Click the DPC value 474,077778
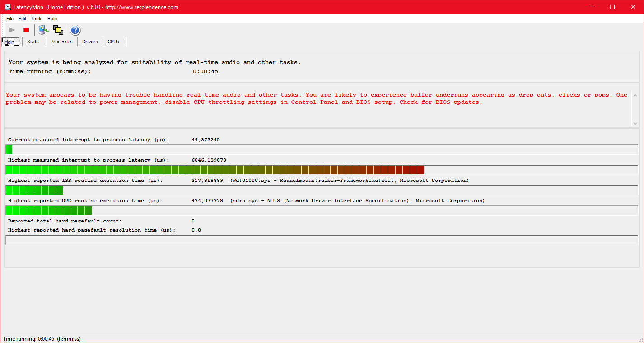The image size is (644, 343). coord(207,201)
